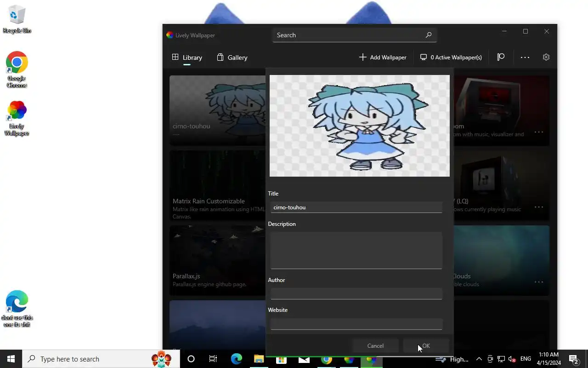Select the Edge desktop shortcut 'dont use this'

tap(17, 308)
